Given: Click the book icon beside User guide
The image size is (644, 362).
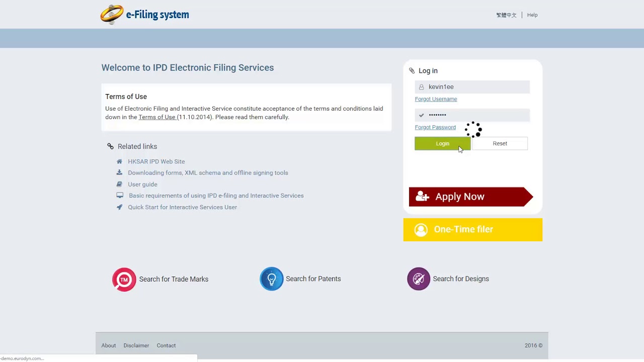Looking at the screenshot, I should [x=119, y=184].
